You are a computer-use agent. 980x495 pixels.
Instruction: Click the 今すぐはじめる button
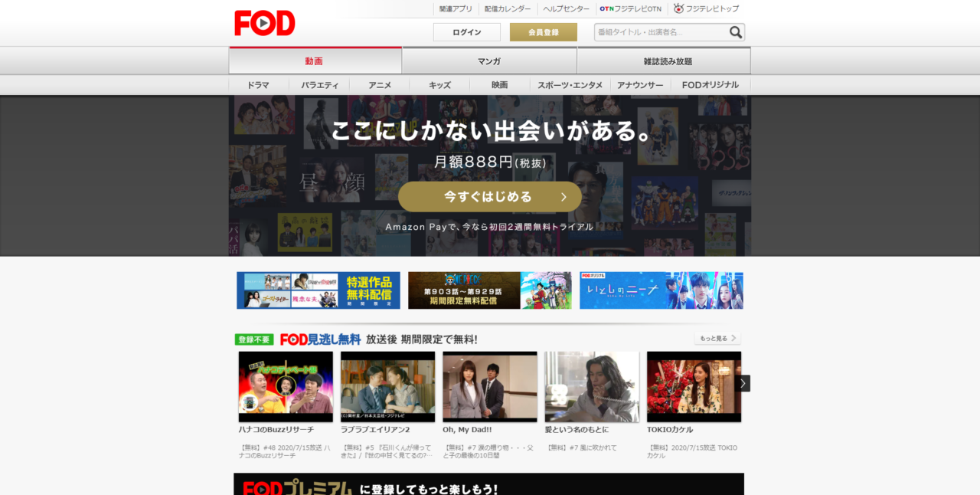(x=490, y=197)
